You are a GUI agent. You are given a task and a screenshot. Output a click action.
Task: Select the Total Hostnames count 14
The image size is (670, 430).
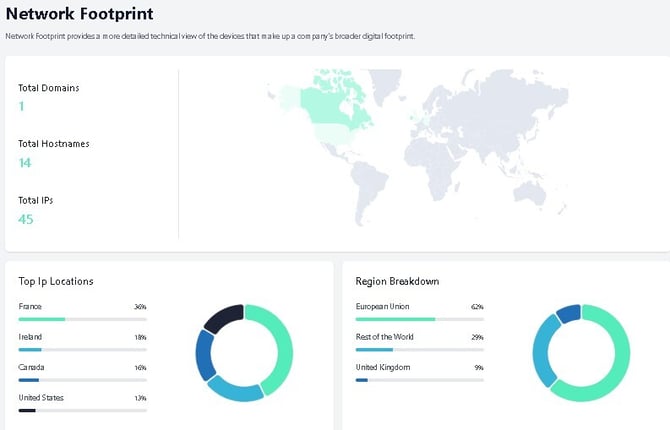tap(25, 162)
